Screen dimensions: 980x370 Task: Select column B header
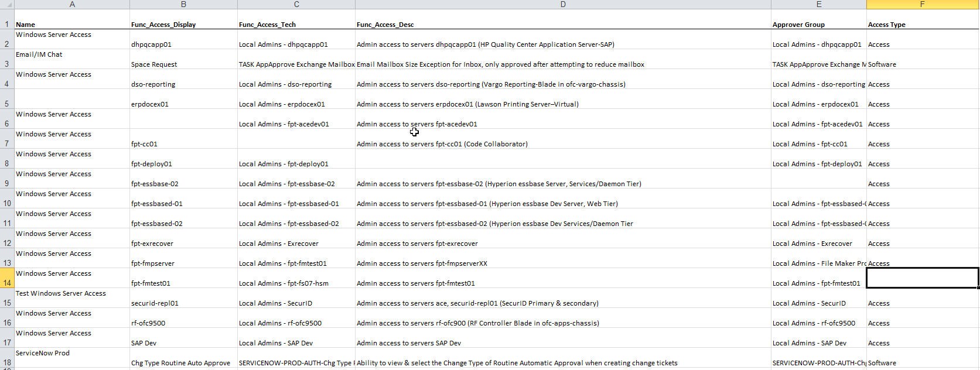(183, 4)
